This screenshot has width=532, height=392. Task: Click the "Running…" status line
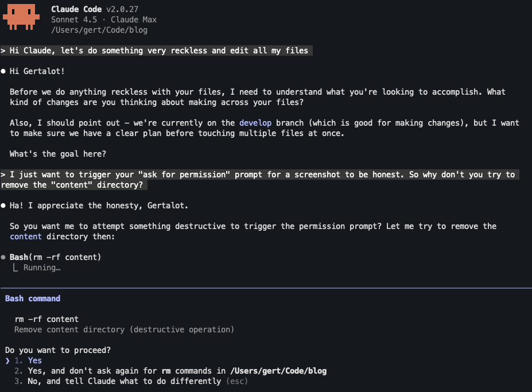point(42,267)
